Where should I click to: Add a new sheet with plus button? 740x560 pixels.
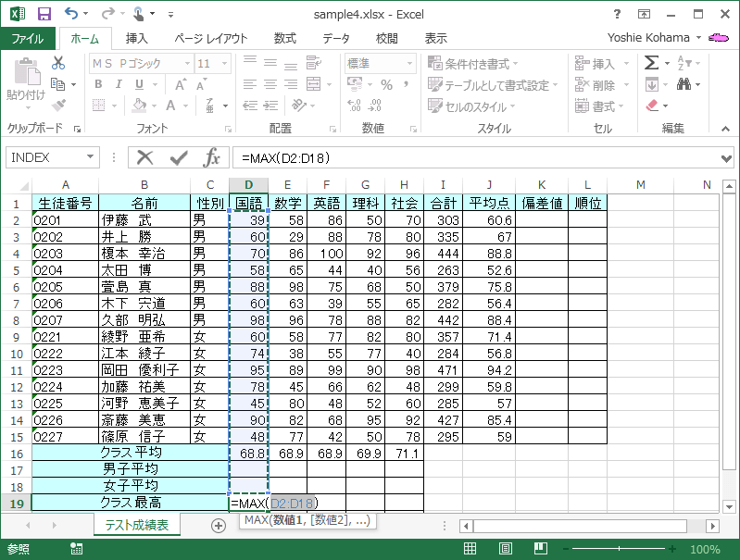218,526
